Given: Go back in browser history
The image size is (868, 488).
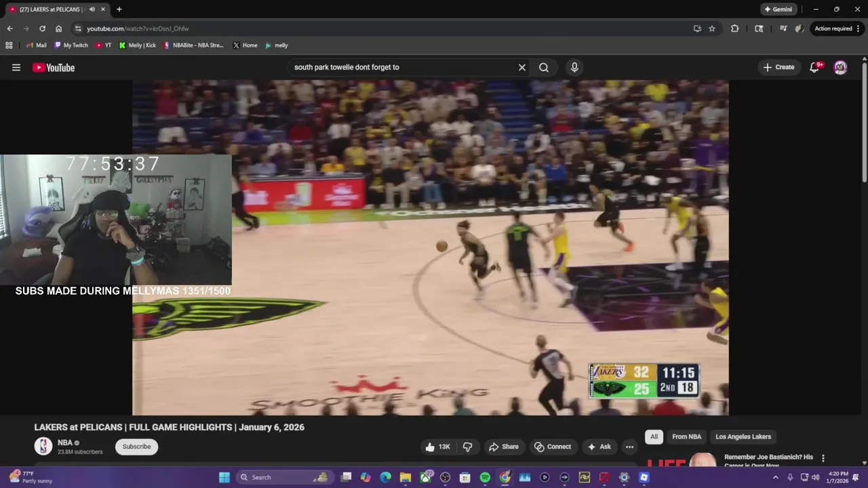Looking at the screenshot, I should pos(9,28).
